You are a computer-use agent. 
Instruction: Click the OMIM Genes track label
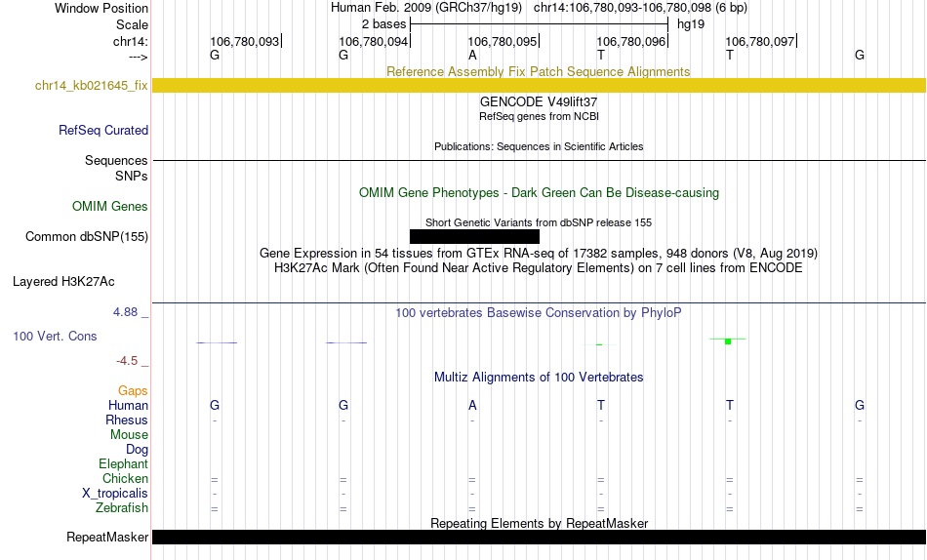click(110, 207)
